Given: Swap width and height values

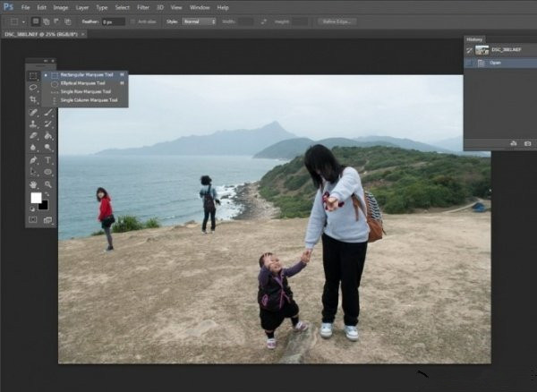Looking at the screenshot, I should click(263, 21).
